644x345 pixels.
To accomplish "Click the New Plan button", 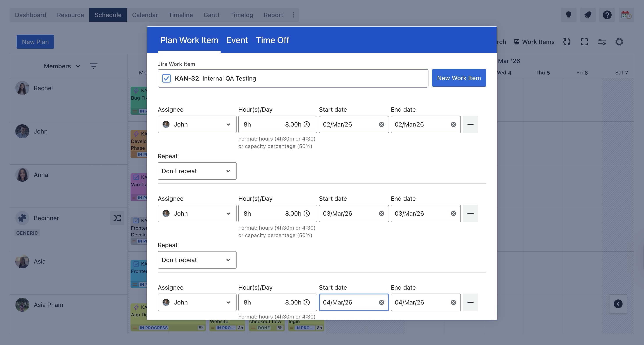I will point(35,42).
